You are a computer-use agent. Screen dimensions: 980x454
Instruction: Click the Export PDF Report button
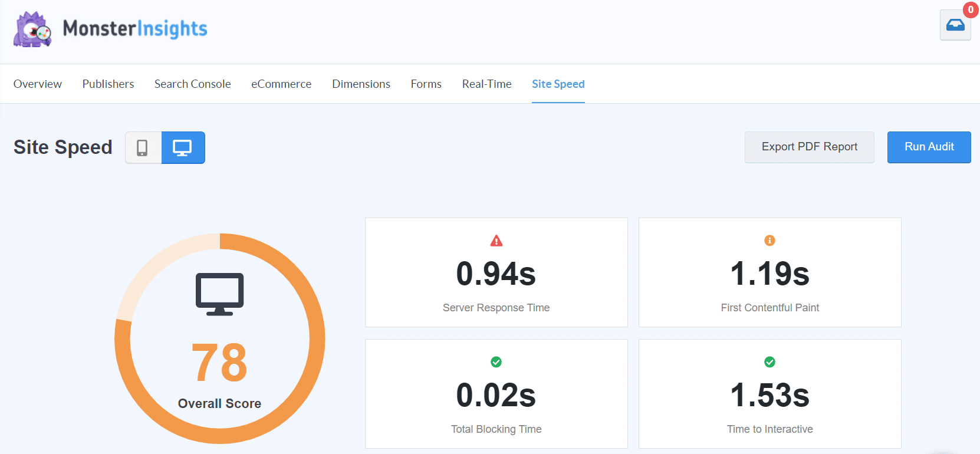pos(809,147)
